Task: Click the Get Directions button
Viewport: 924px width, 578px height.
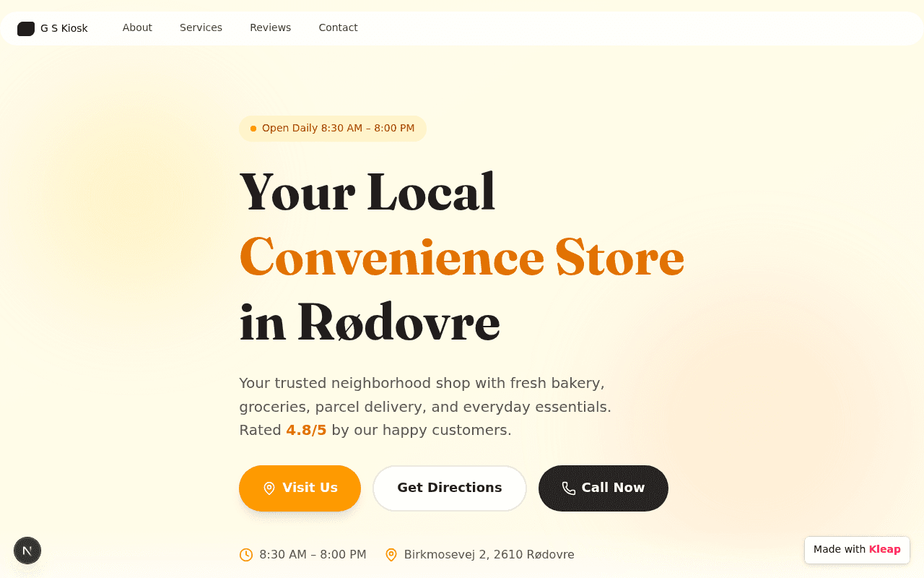Action: [450, 488]
